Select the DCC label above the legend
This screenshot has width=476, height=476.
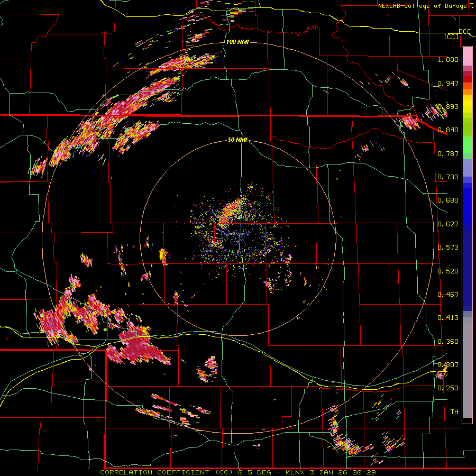point(464,31)
